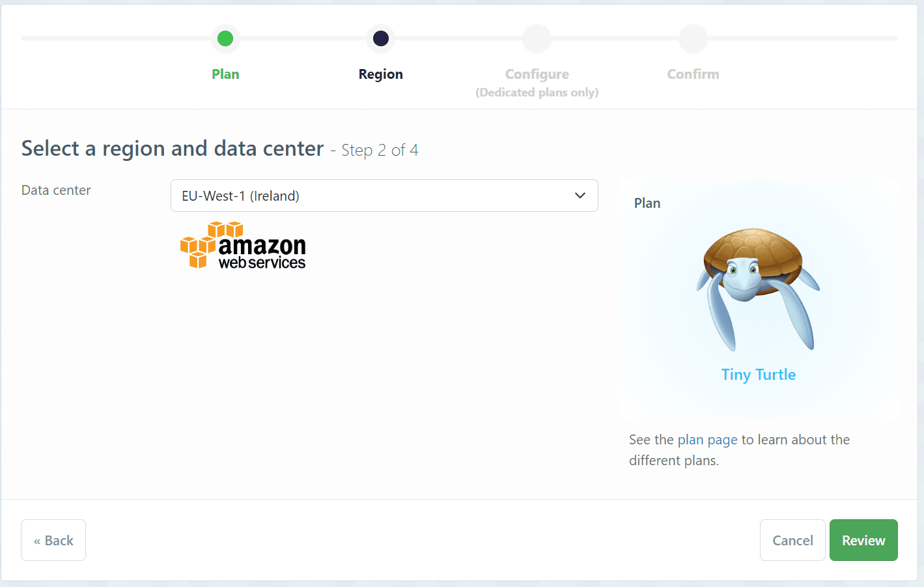The image size is (924, 587).
Task: Click the green Plan step circle
Action: (225, 38)
